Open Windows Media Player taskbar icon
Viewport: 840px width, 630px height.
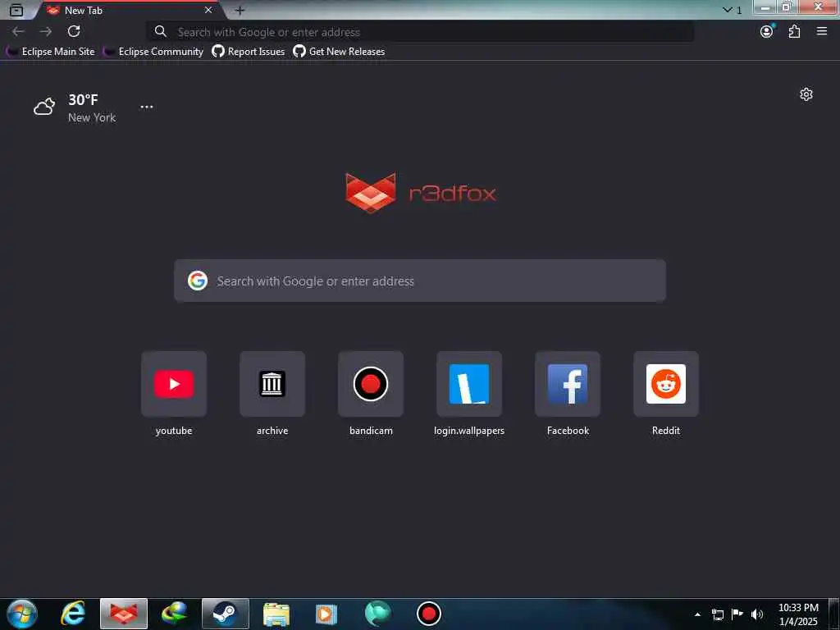pos(326,614)
